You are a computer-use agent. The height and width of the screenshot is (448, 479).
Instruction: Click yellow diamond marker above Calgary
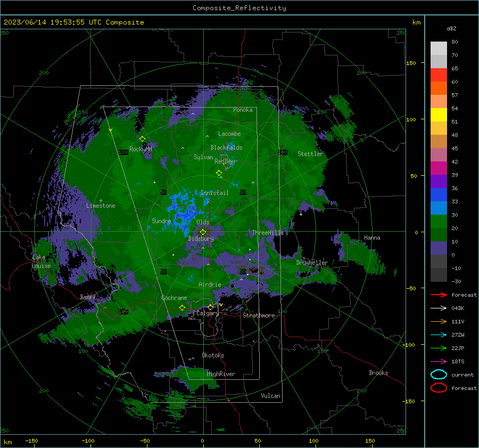(x=210, y=307)
